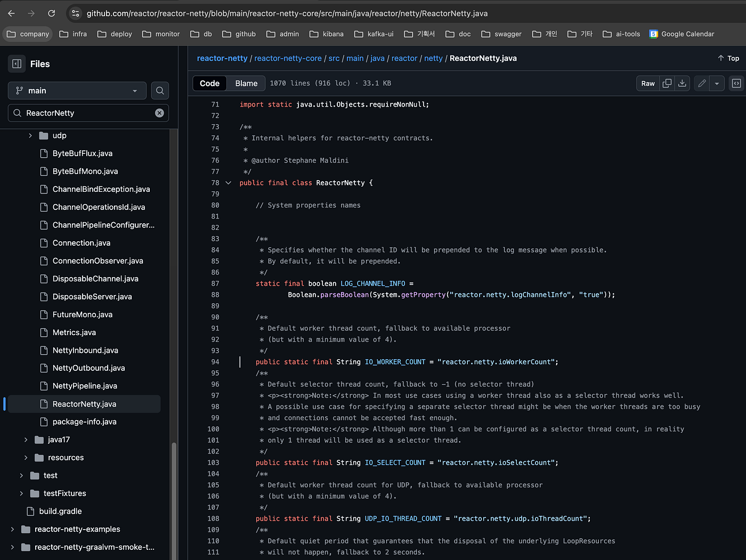The width and height of the screenshot is (746, 560).
Task: Open ConnectionObserver.java file
Action: click(x=98, y=261)
